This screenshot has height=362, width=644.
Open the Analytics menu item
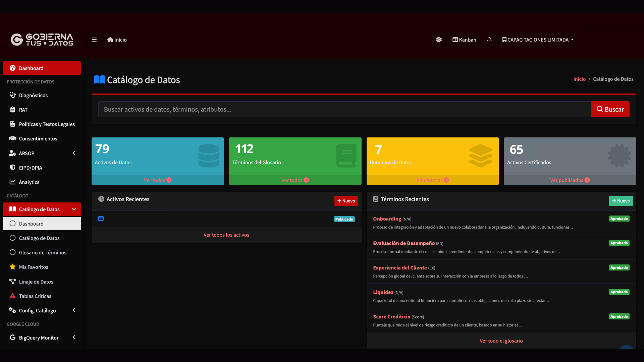pos(29,182)
